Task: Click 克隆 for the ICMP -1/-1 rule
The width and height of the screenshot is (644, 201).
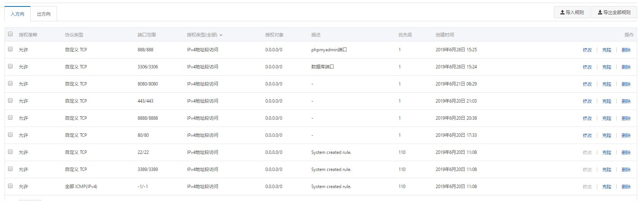Action: click(x=607, y=187)
